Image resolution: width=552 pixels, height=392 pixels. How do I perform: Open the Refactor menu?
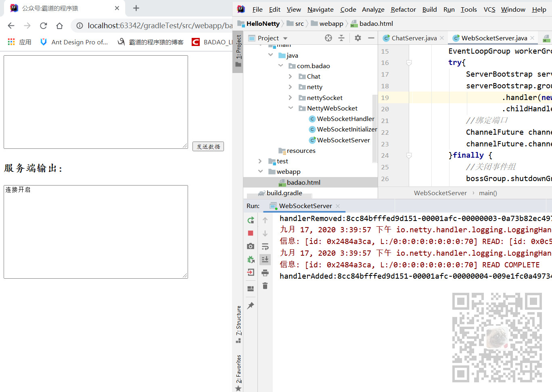(403, 9)
